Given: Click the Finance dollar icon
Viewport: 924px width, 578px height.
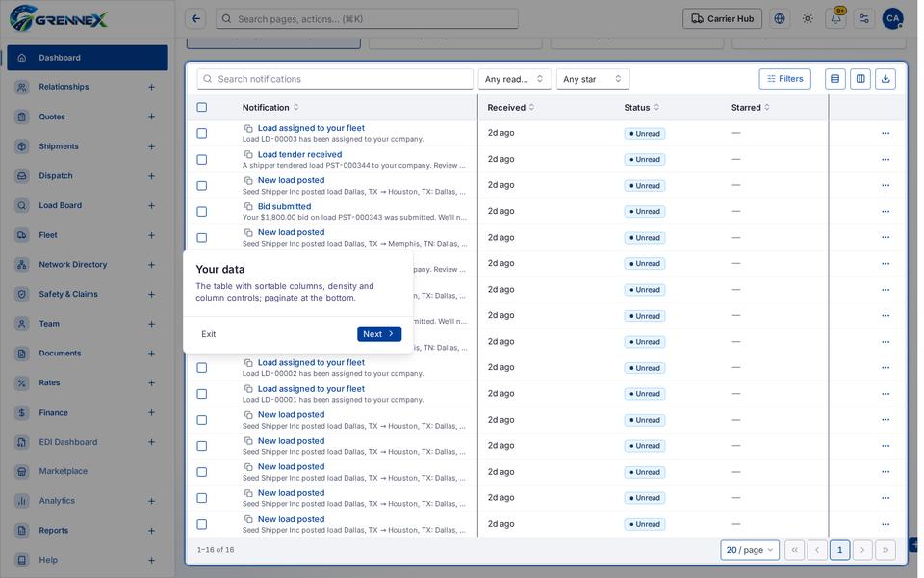Looking at the screenshot, I should tap(22, 413).
